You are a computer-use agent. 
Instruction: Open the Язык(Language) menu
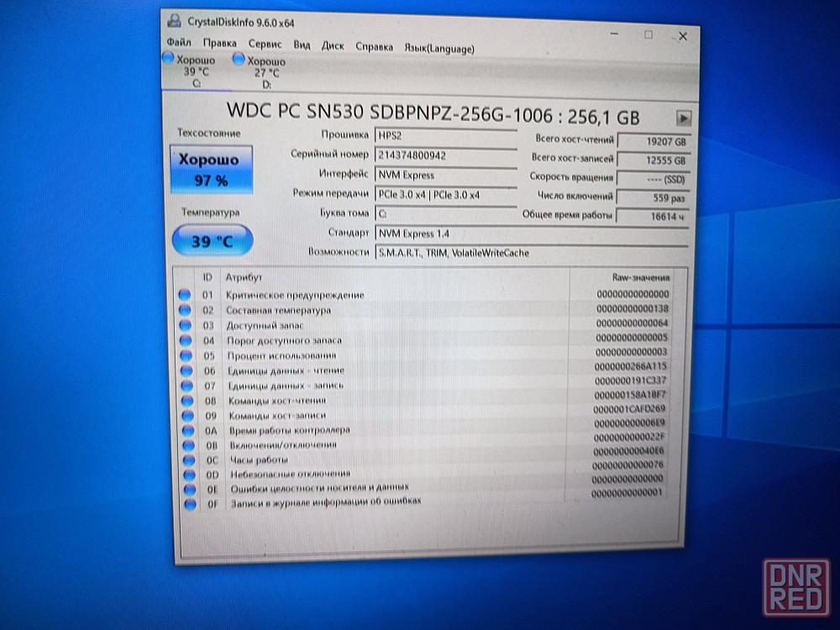click(x=439, y=48)
